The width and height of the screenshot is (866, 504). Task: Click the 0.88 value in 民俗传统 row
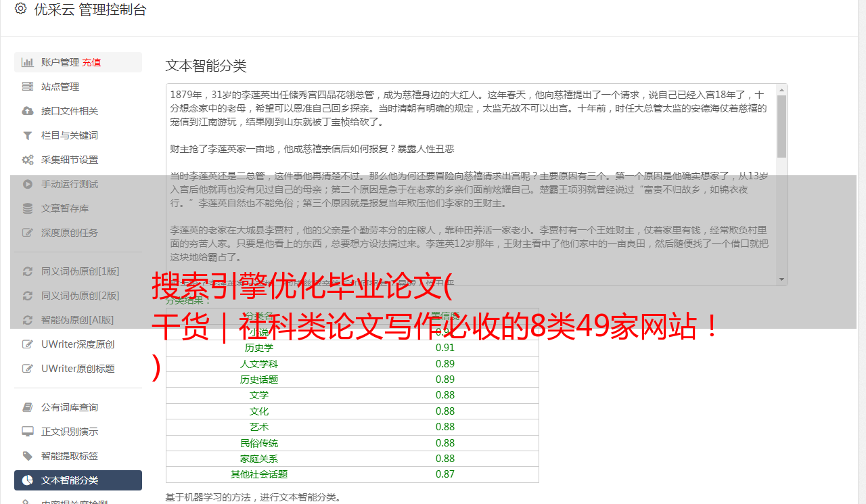pos(445,443)
